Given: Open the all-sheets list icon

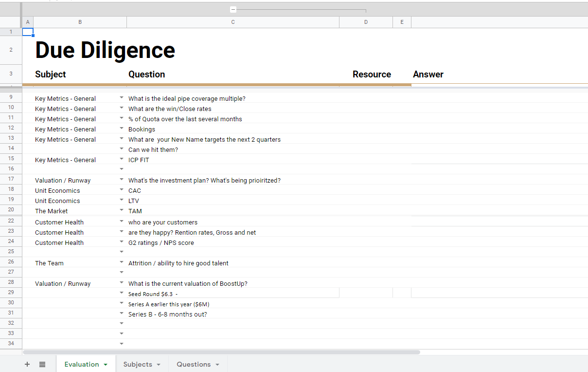Looking at the screenshot, I should (x=42, y=364).
